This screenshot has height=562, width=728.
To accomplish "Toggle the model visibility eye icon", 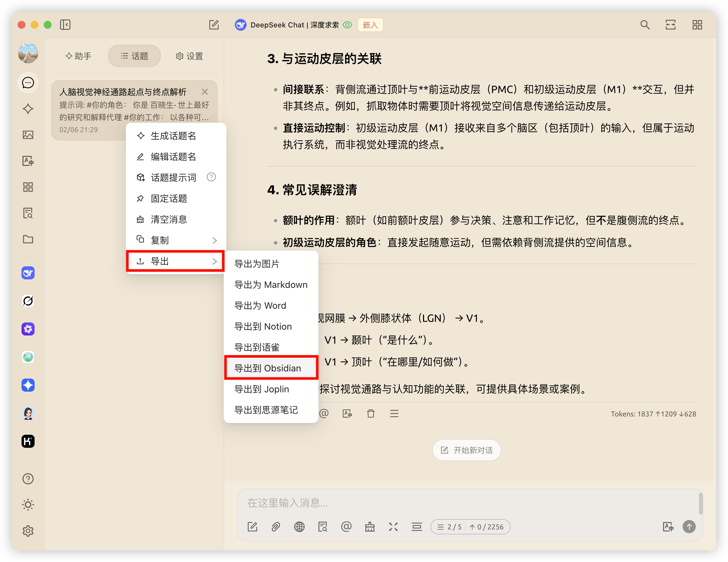I will 347,25.
